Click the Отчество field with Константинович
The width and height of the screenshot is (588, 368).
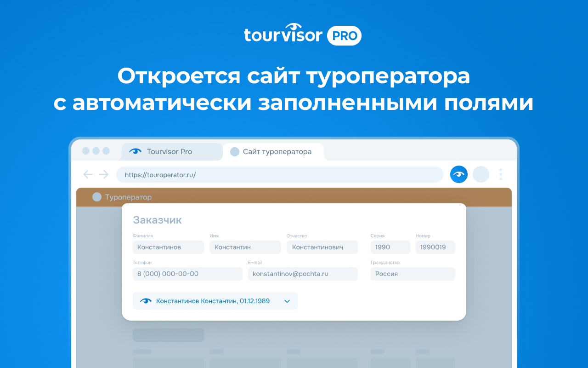click(322, 247)
